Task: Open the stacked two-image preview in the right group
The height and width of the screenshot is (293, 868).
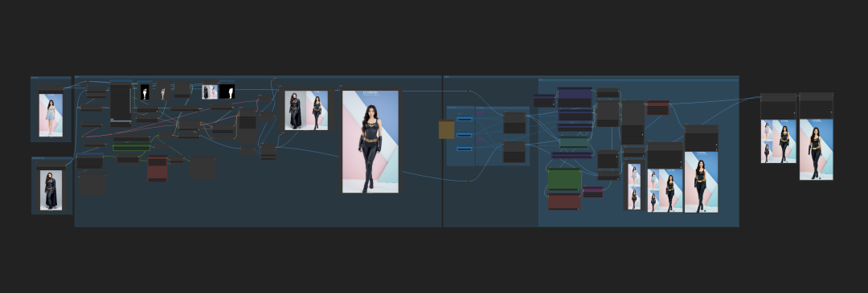Action: [x=634, y=187]
